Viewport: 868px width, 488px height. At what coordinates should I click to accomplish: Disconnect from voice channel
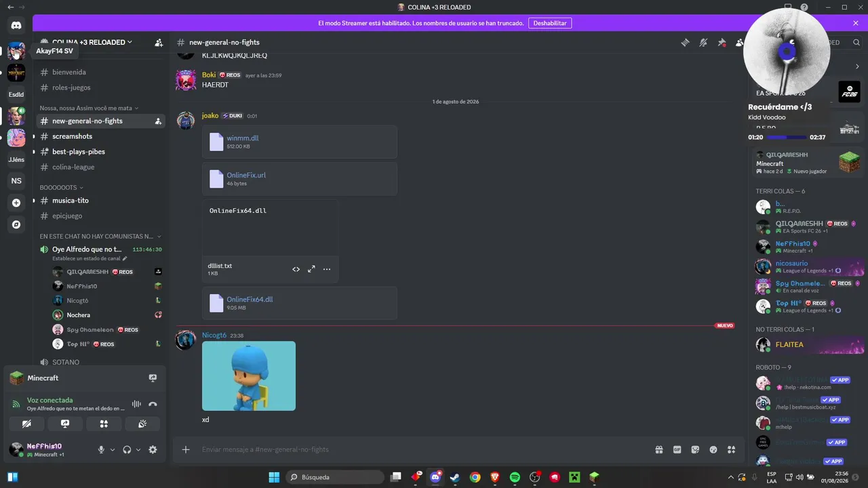pos(153,404)
